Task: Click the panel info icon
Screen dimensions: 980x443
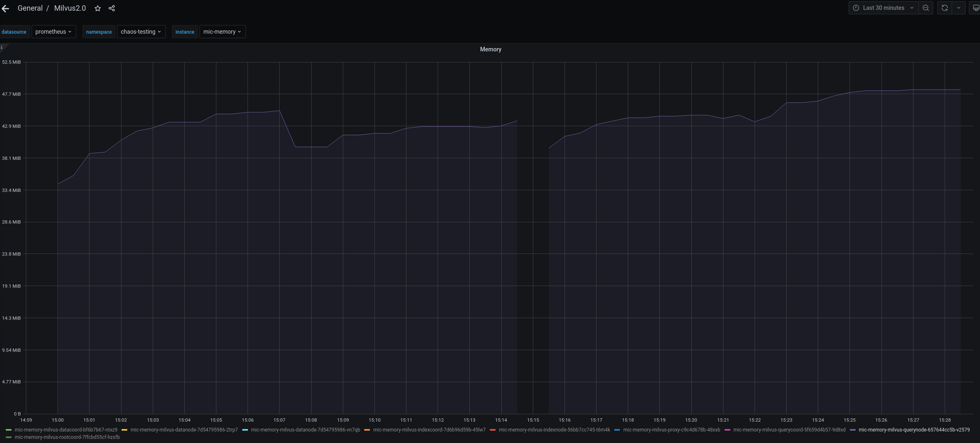Action: [x=2, y=47]
